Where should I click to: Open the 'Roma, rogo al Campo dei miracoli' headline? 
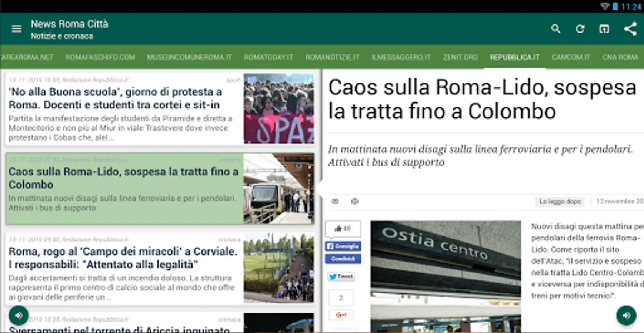tap(123, 258)
